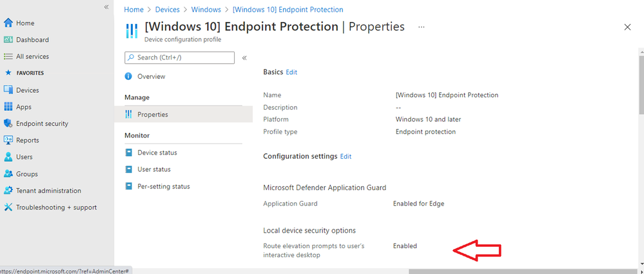Click the Home icon in left sidebar

[8, 23]
